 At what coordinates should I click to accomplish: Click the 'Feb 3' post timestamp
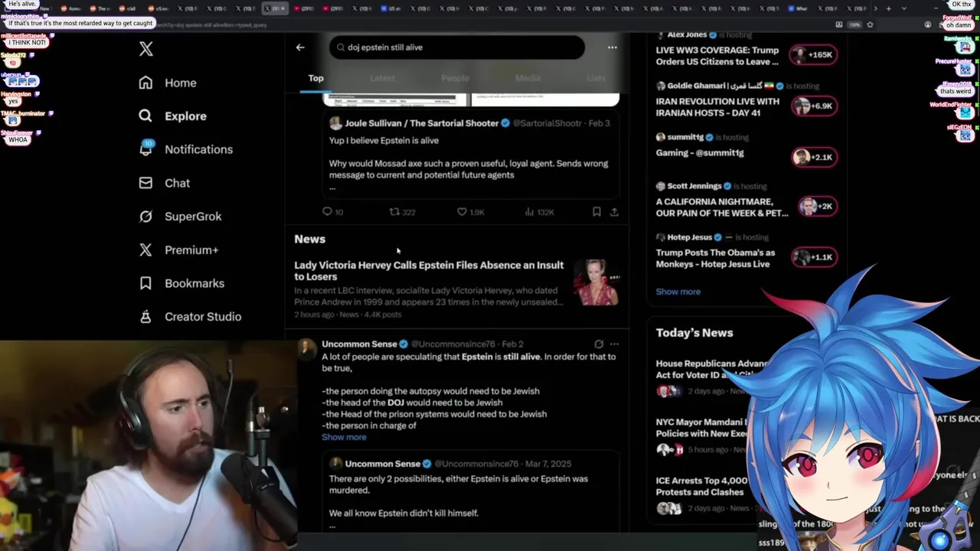click(599, 123)
